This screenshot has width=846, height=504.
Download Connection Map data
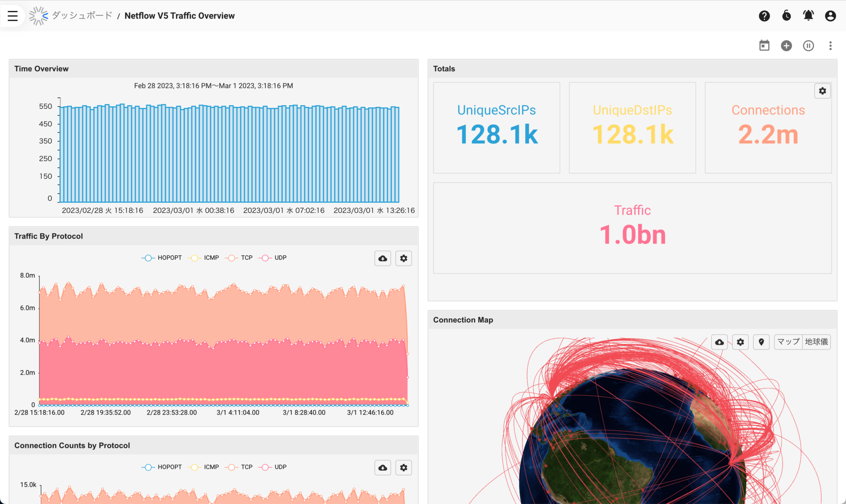(720, 342)
